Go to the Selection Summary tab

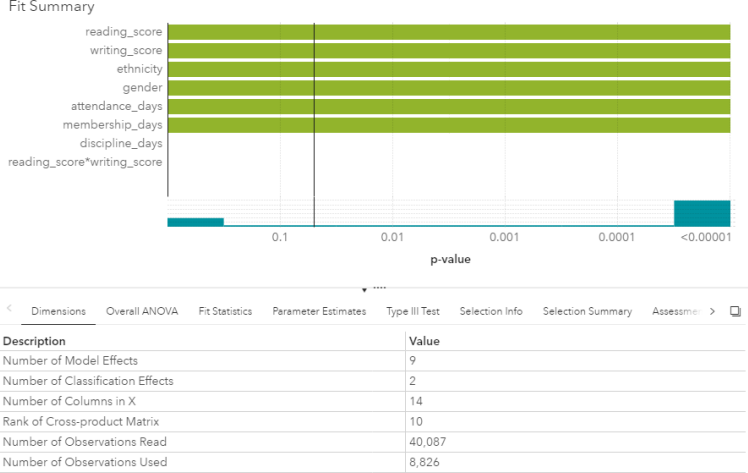tap(587, 311)
